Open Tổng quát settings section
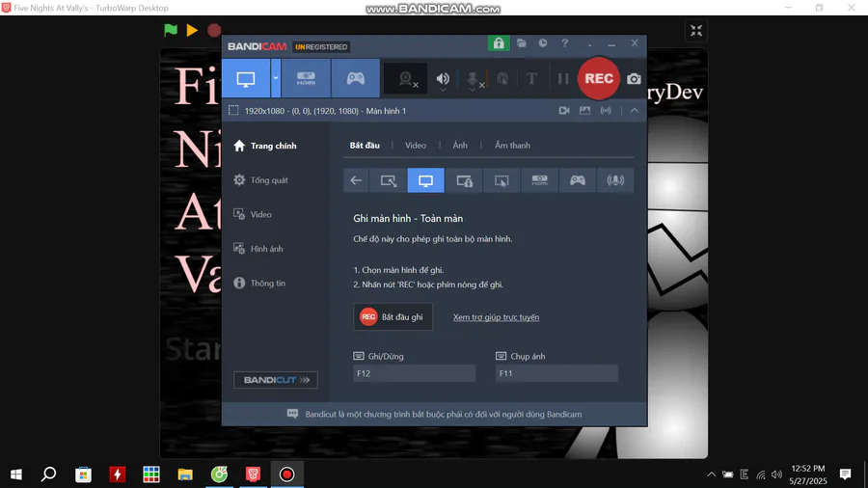Screen dimensions: 868x488 click(x=260, y=179)
